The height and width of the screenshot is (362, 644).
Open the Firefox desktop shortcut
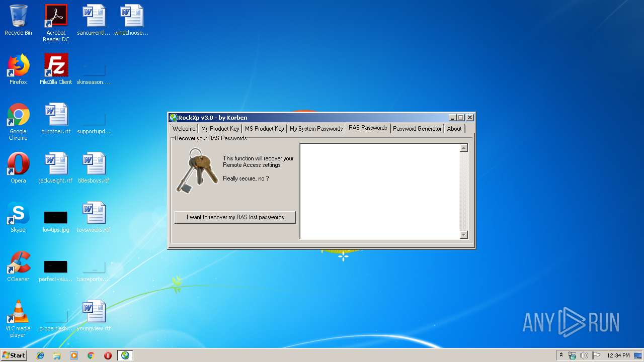18,69
